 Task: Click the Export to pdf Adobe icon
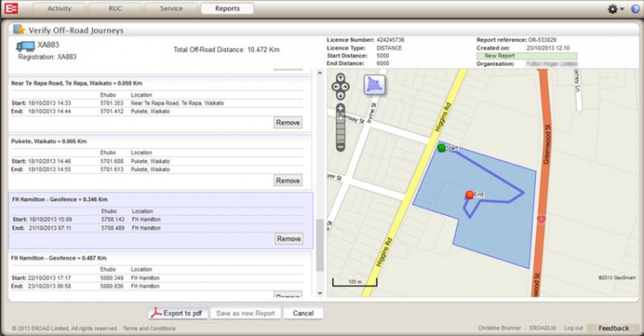[156, 313]
